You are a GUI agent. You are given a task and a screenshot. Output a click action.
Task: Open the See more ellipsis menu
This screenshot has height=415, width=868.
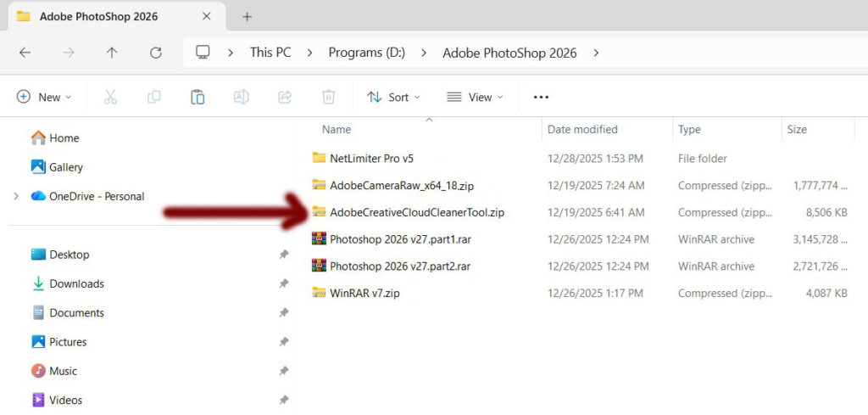[x=541, y=98]
